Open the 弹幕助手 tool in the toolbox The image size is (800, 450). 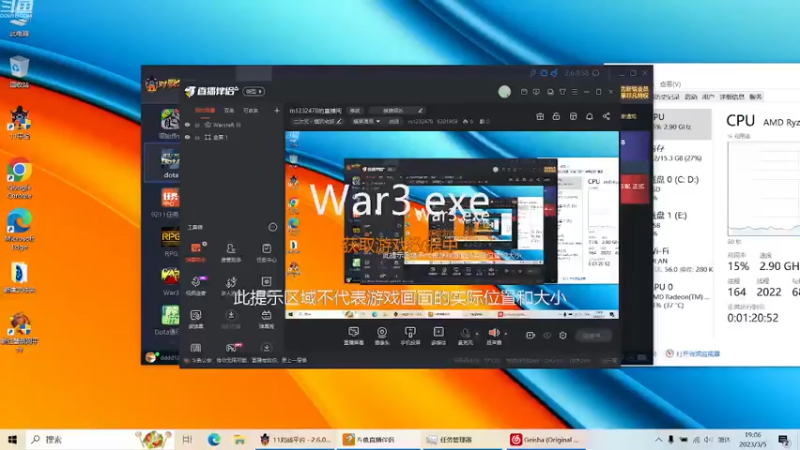tap(195, 253)
